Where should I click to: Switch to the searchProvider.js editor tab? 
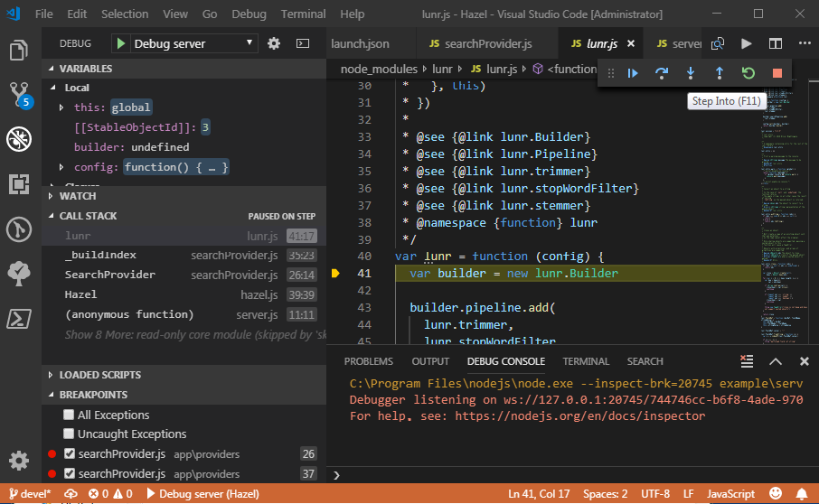(487, 44)
